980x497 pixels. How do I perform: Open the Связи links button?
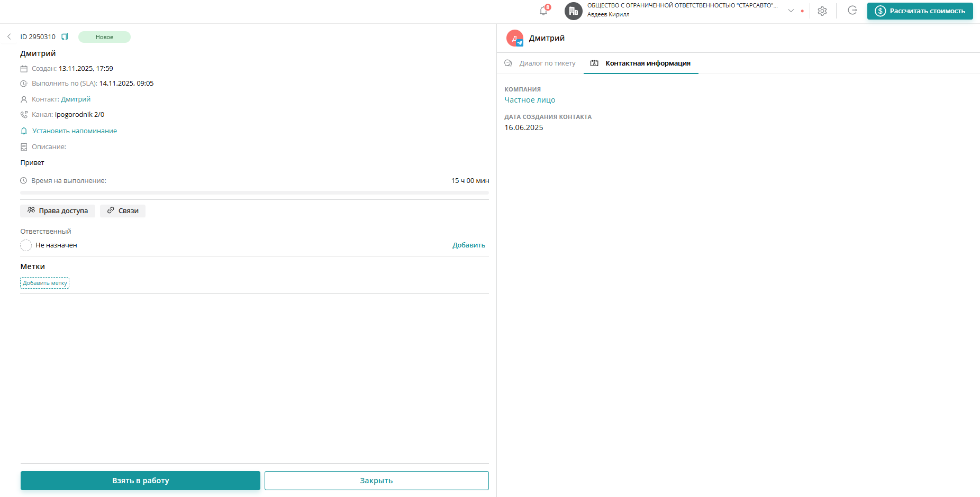tap(123, 211)
